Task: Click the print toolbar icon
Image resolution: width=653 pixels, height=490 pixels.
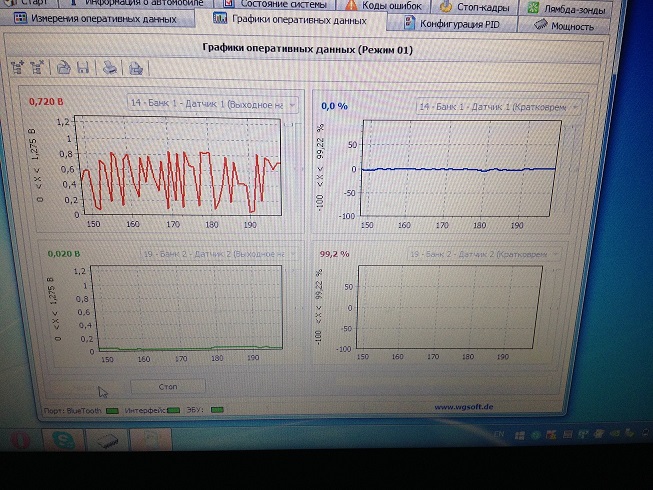Action: 111,68
